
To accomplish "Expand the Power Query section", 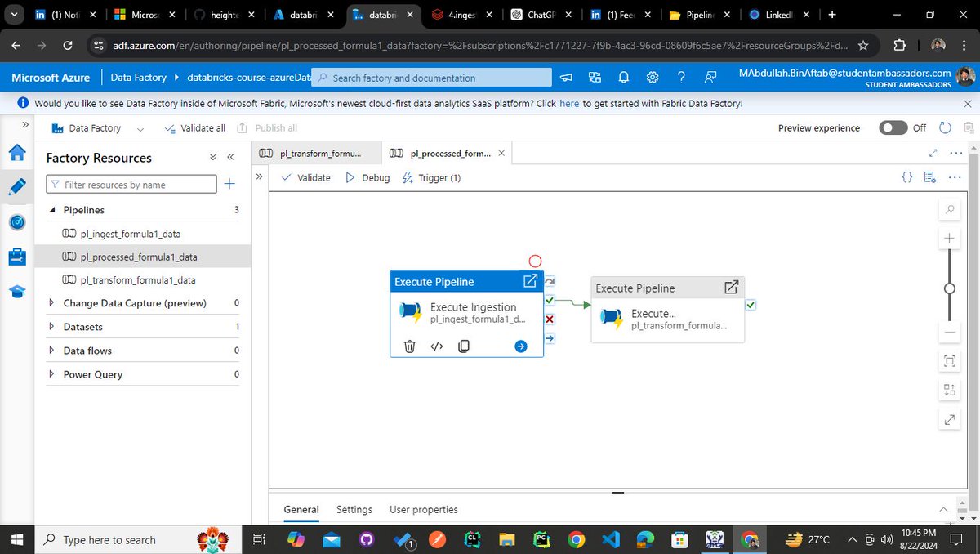I will point(53,374).
